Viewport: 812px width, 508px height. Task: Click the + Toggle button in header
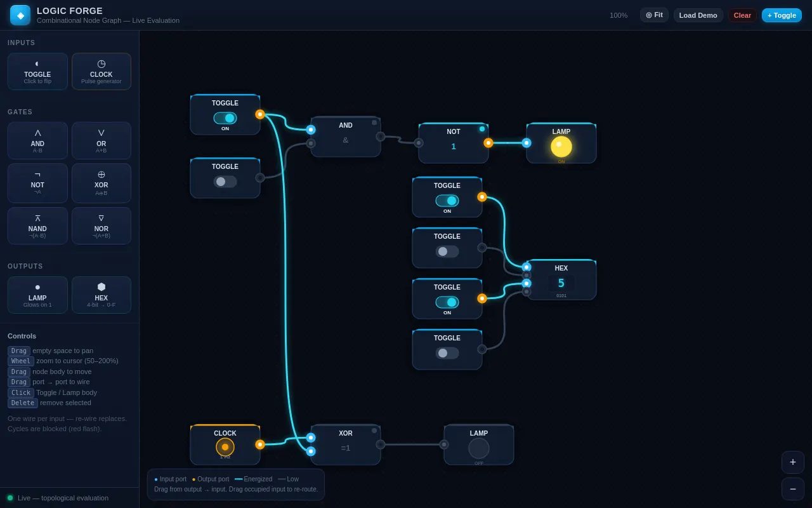782,15
